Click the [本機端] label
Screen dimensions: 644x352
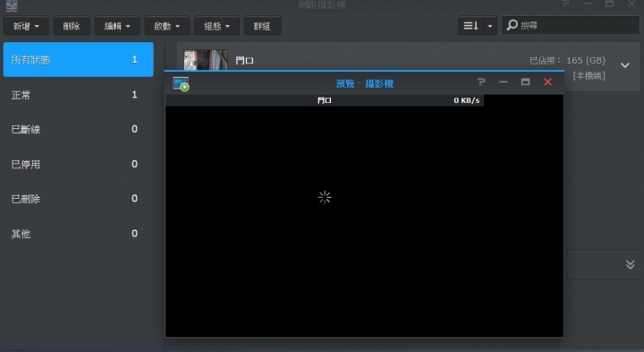point(589,75)
